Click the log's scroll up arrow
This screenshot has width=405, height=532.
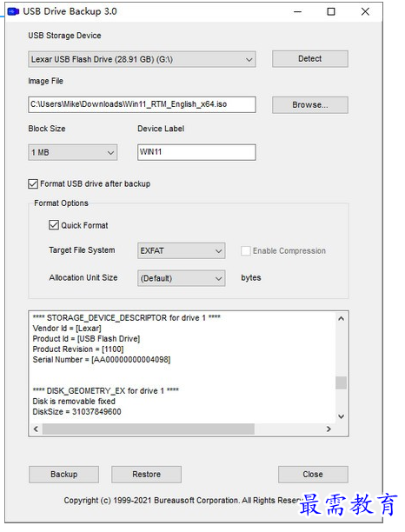[x=342, y=318]
